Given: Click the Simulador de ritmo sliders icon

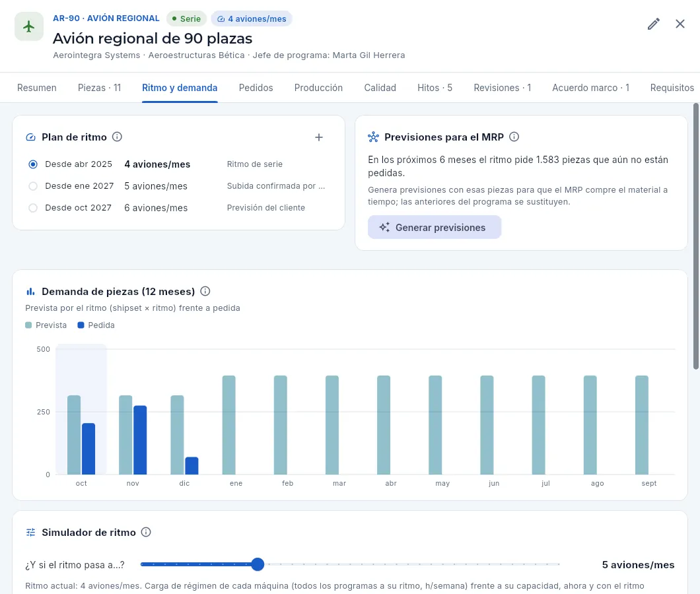Looking at the screenshot, I should [31, 532].
